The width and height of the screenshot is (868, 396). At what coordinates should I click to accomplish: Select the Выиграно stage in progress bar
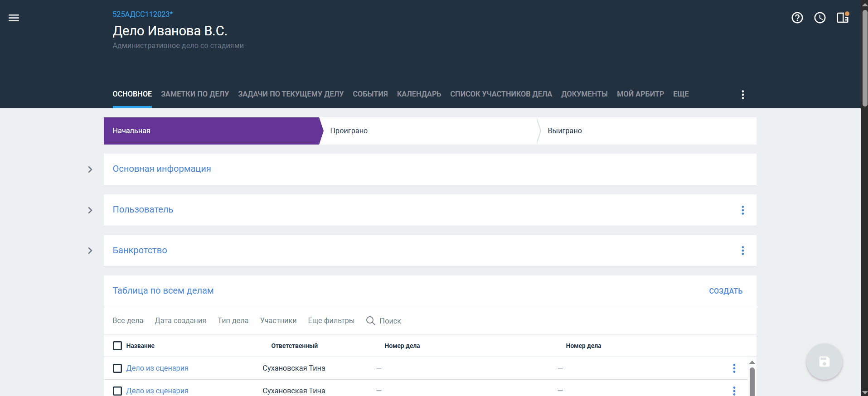pos(565,131)
